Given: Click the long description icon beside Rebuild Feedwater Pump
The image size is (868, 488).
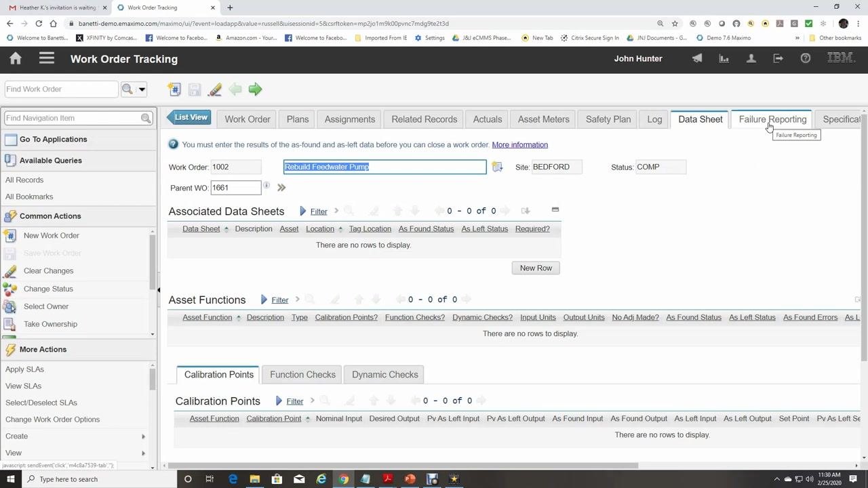Looking at the screenshot, I should [497, 167].
